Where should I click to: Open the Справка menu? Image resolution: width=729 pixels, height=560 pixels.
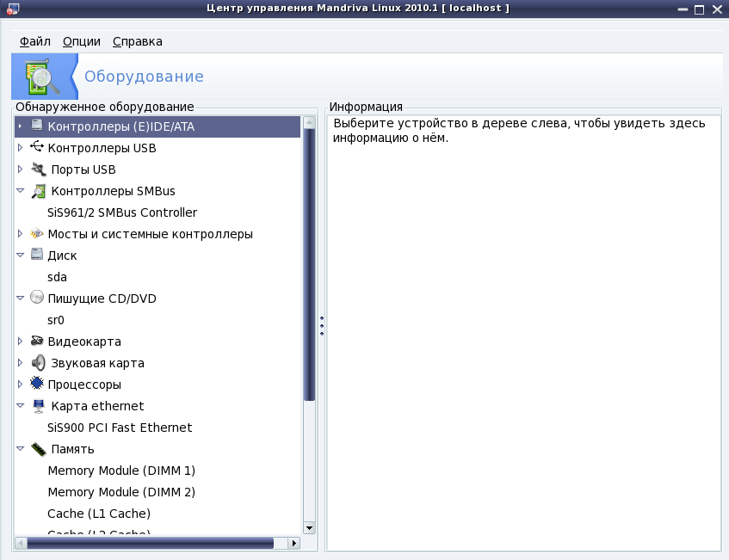click(x=137, y=41)
